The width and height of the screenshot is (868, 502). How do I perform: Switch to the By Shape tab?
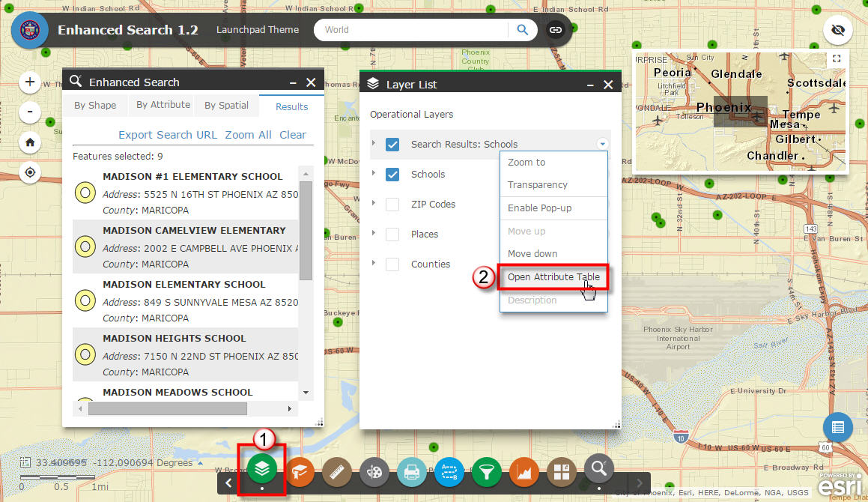coord(95,106)
